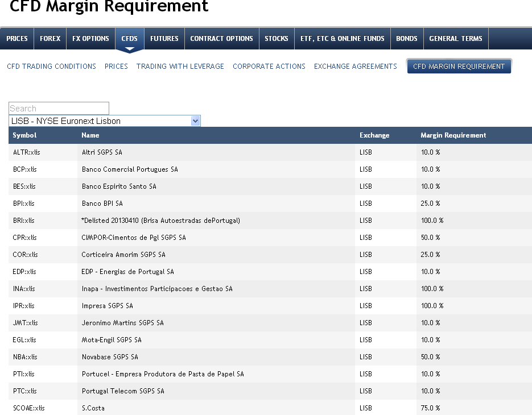Open the exchange dropdown arrow
Image resolution: width=532 pixels, height=415 pixels.
(196, 121)
